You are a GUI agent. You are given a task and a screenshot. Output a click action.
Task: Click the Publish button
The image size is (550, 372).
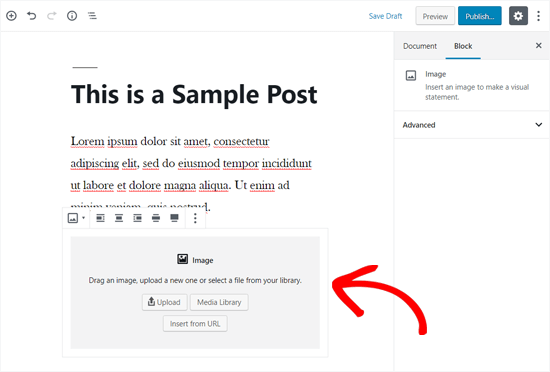pos(479,16)
